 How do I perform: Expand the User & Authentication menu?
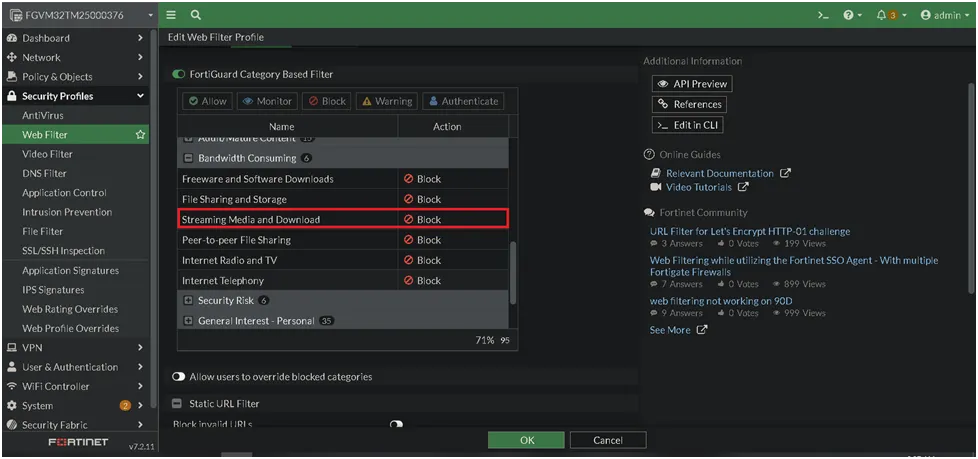75,367
